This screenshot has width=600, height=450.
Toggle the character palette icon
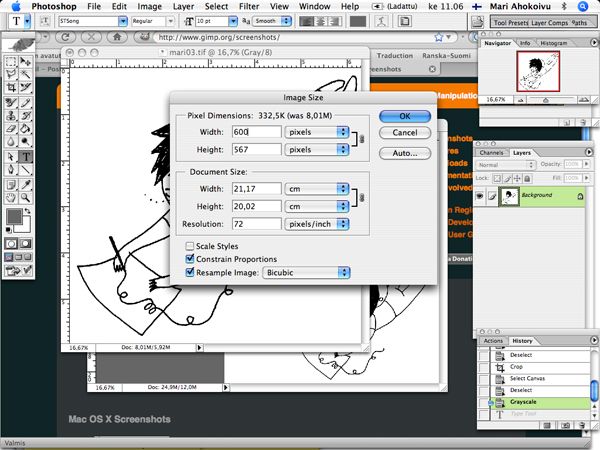[x=404, y=21]
